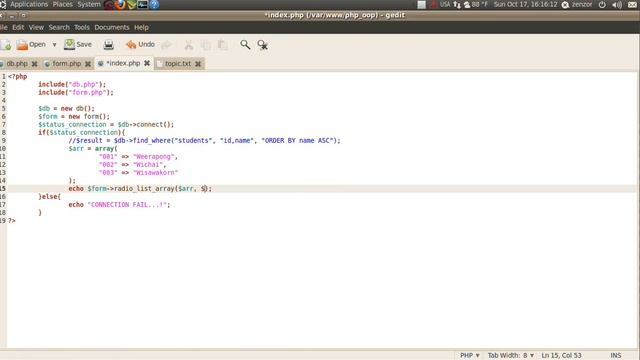Launch Firefox from the top panel
The width and height of the screenshot is (640, 360).
point(120,4)
